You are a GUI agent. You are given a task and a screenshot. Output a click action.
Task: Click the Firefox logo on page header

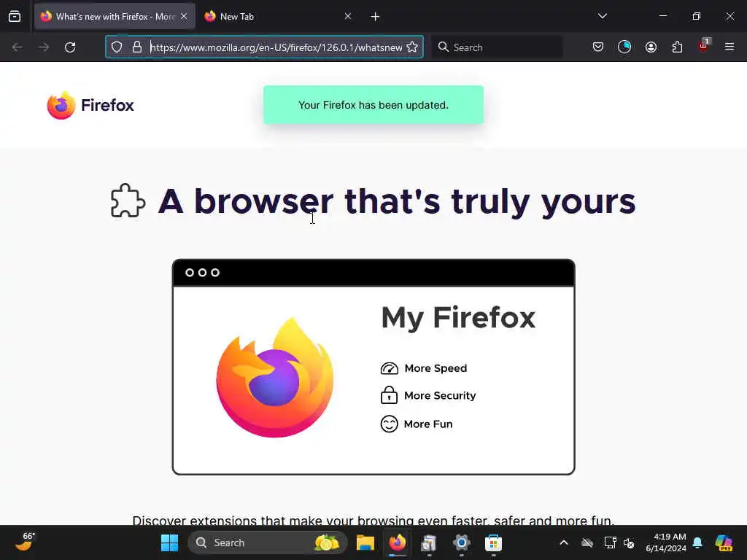point(90,105)
